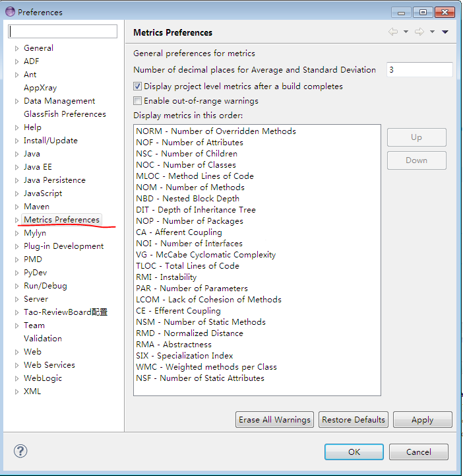Select CE - Efferent Coupling
This screenshot has width=463, height=476.
pos(178,311)
